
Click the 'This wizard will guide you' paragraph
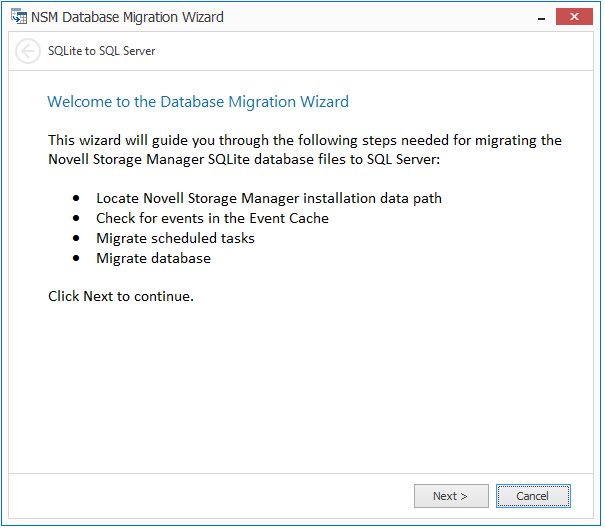[x=305, y=150]
